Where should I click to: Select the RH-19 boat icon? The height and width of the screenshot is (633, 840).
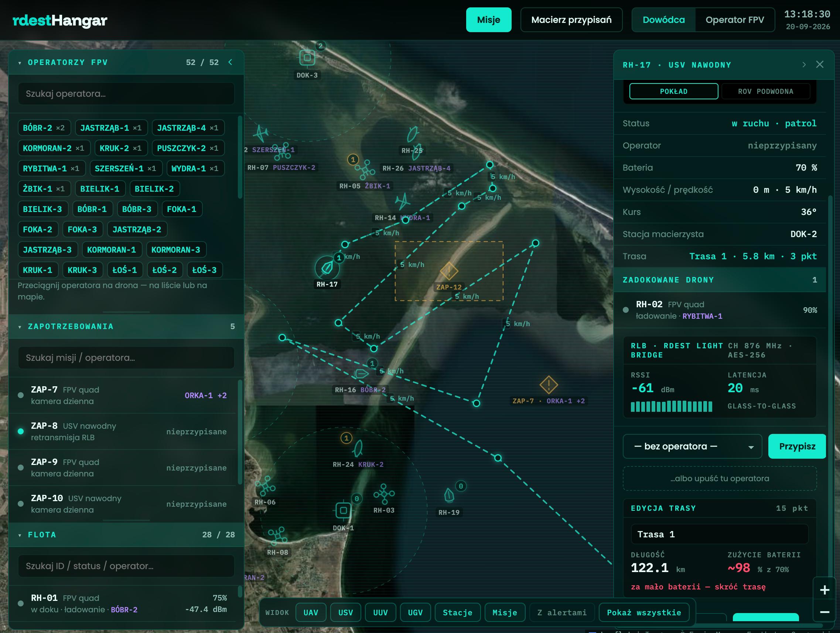449,495
